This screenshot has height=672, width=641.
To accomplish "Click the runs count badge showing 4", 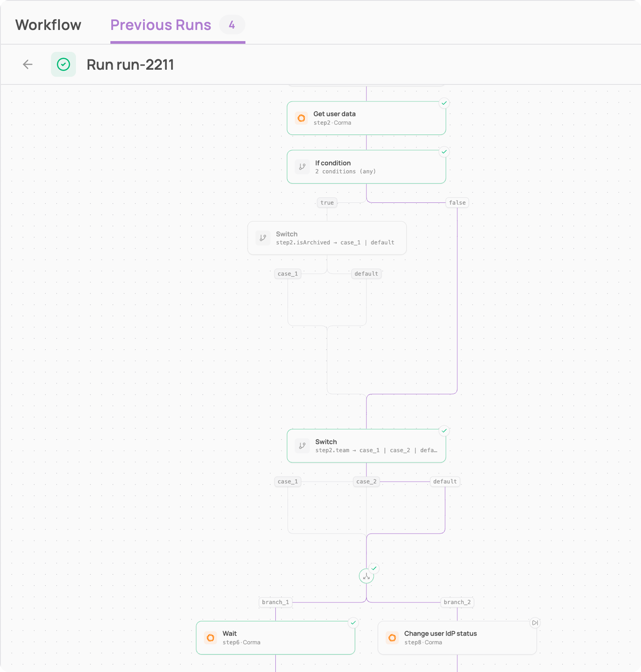I will click(232, 25).
